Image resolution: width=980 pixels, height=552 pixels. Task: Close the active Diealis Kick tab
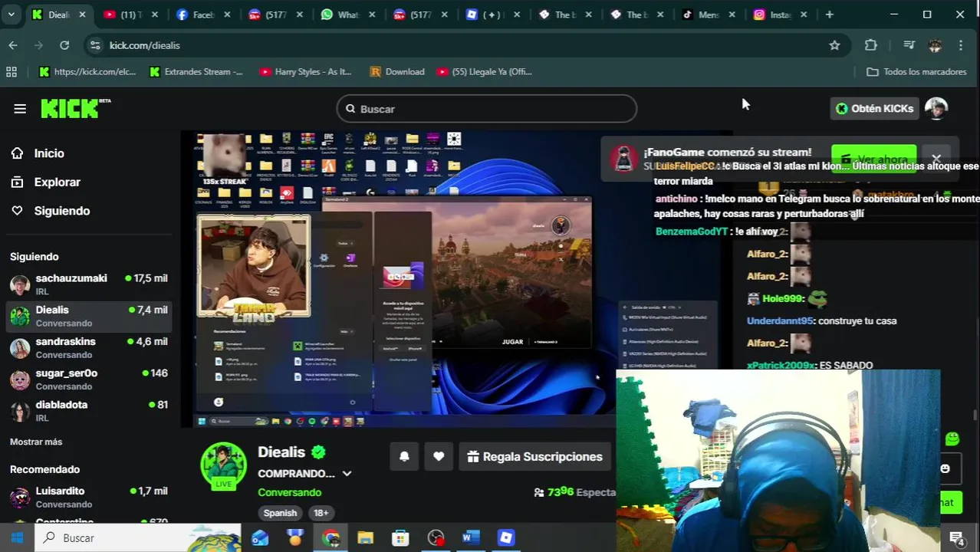[x=83, y=15]
